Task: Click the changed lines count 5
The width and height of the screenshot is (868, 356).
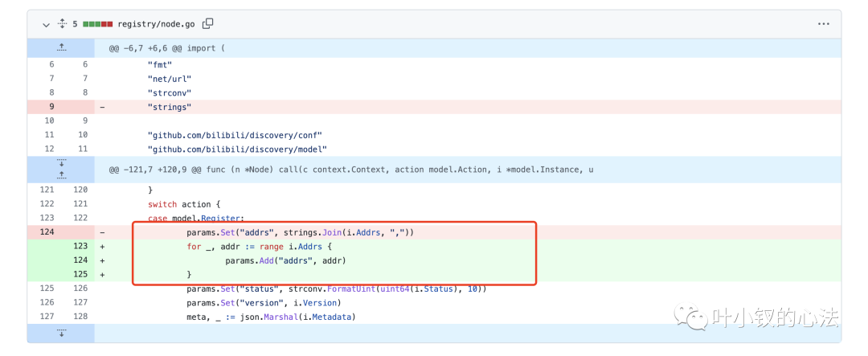Action: (x=75, y=24)
